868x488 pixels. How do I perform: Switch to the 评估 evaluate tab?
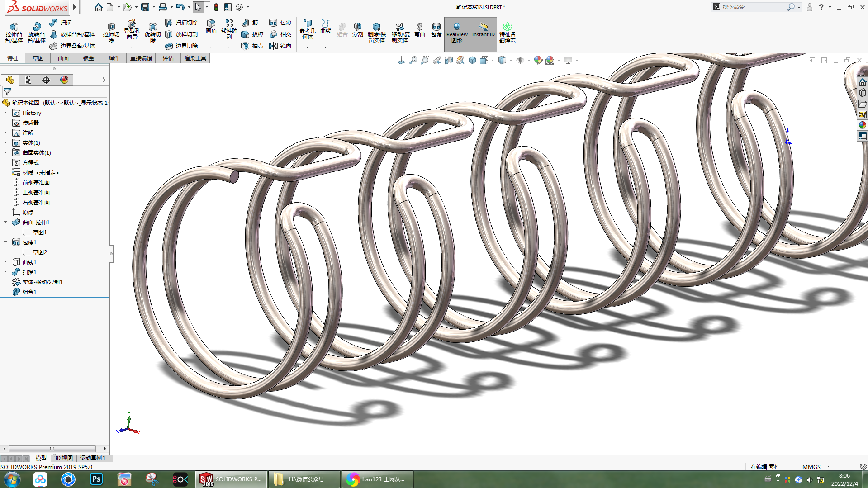pos(168,58)
